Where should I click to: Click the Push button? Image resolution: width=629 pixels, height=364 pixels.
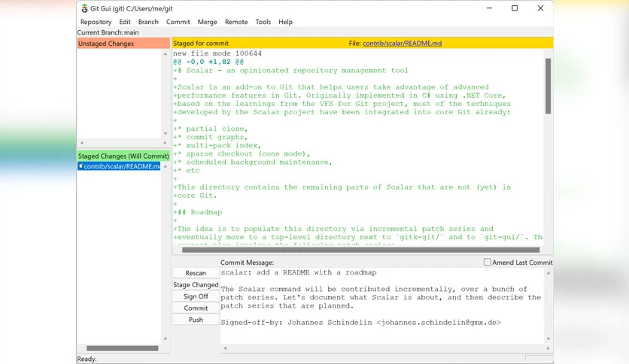(x=196, y=320)
